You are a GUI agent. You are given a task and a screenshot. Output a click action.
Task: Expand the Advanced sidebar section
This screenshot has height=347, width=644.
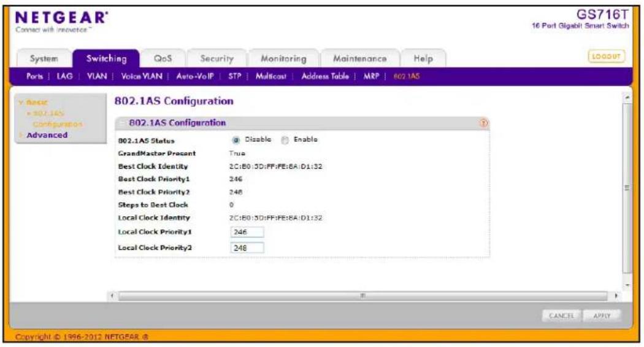[47, 135]
